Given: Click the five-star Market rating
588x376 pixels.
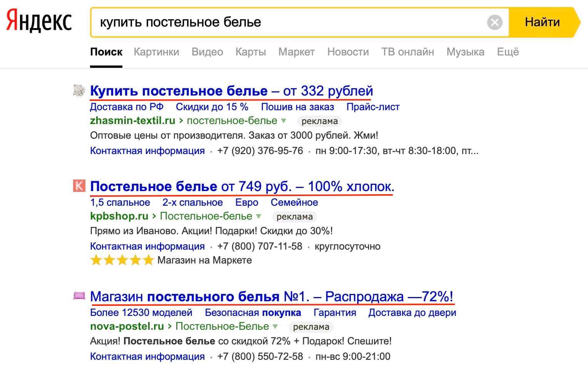Looking at the screenshot, I should [122, 260].
